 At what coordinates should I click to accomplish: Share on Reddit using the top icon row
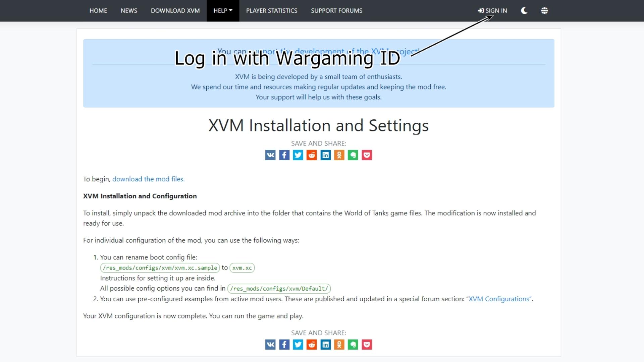312,155
